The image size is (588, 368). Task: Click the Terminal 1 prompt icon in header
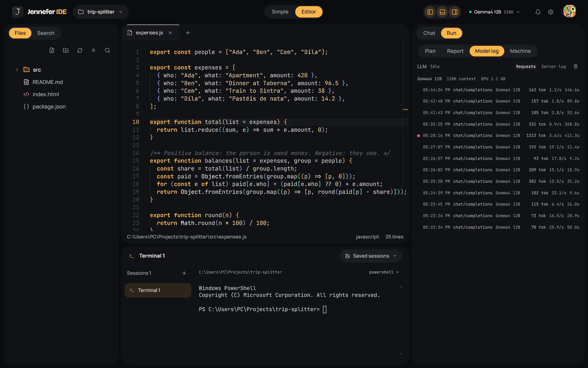click(131, 256)
